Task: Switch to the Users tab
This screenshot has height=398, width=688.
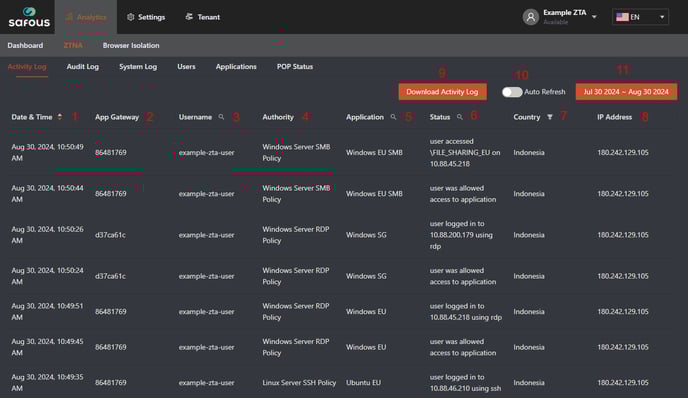Action: [x=186, y=67]
